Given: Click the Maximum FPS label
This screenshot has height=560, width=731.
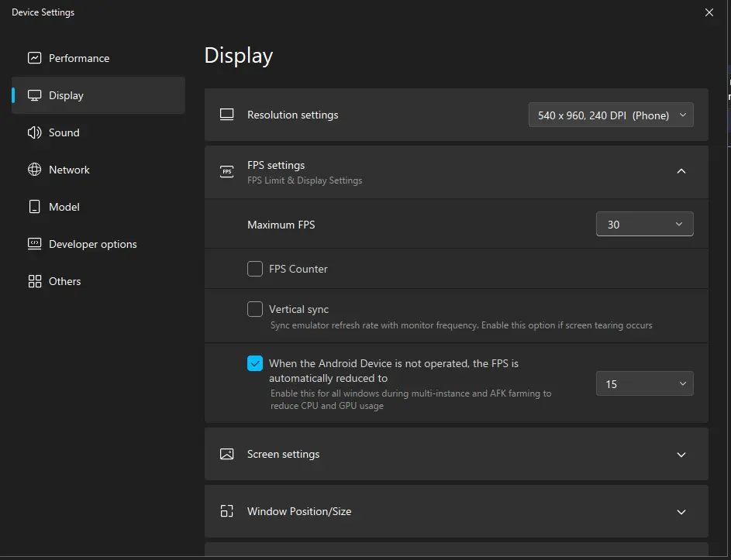Looking at the screenshot, I should (281, 225).
